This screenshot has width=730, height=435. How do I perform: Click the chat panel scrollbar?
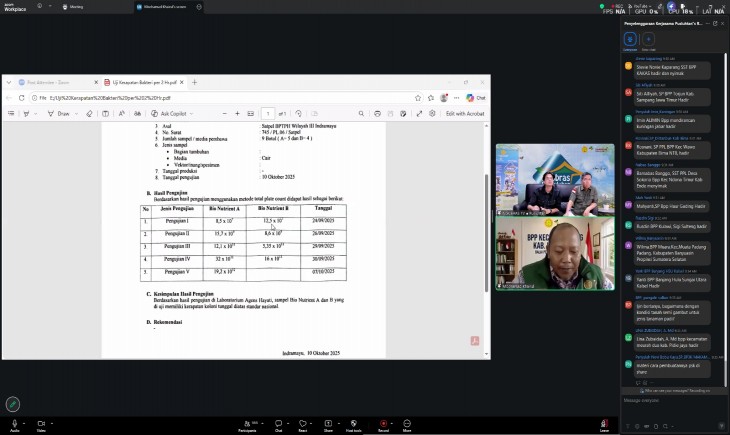point(727,200)
